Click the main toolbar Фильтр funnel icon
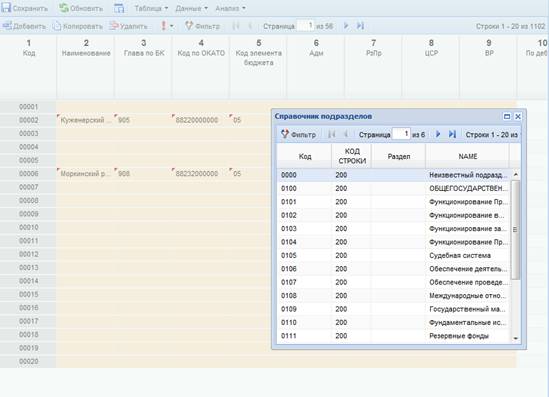The height and width of the screenshot is (397, 549). point(189,26)
